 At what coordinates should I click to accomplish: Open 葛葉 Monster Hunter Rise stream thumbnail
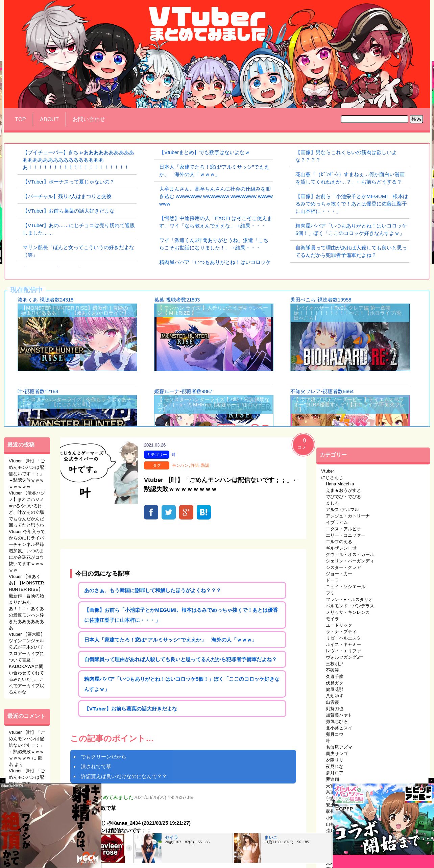click(x=214, y=337)
